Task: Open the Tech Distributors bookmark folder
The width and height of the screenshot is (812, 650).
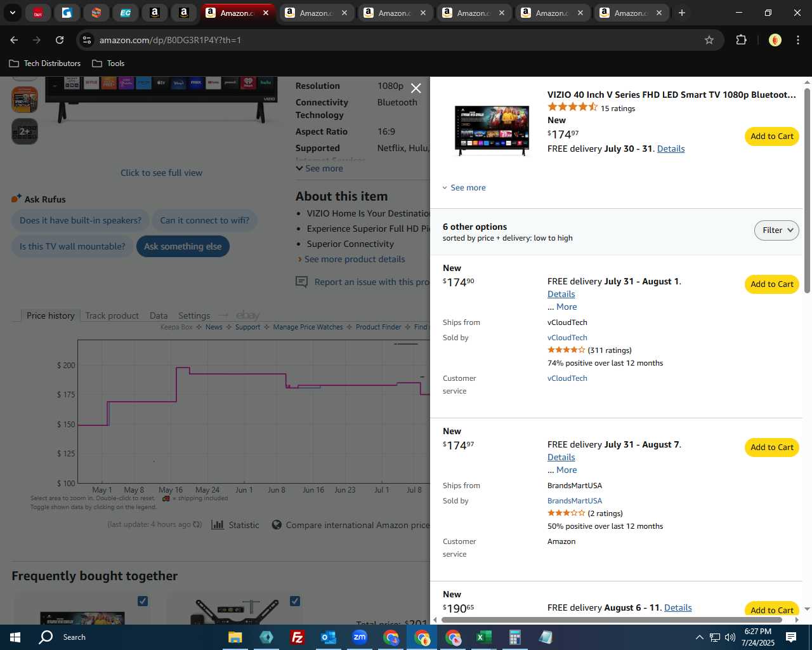Action: coord(45,63)
